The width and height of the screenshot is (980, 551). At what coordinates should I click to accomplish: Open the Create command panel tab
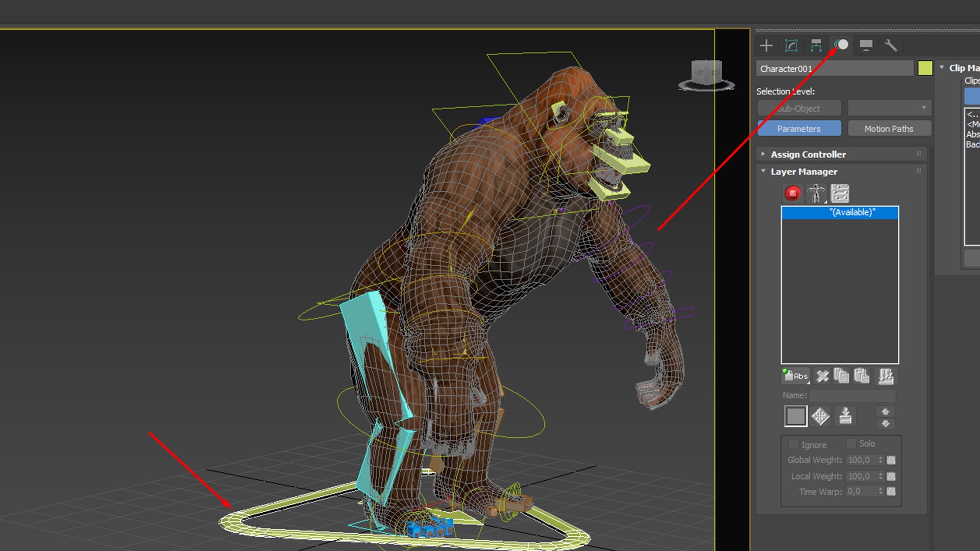(766, 45)
